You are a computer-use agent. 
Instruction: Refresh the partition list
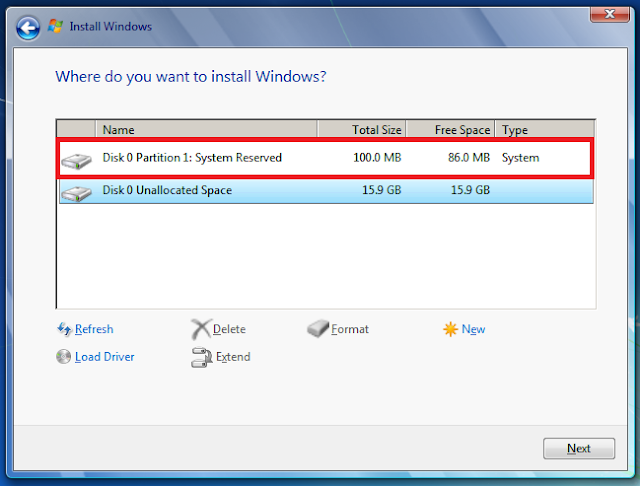pyautogui.click(x=94, y=329)
